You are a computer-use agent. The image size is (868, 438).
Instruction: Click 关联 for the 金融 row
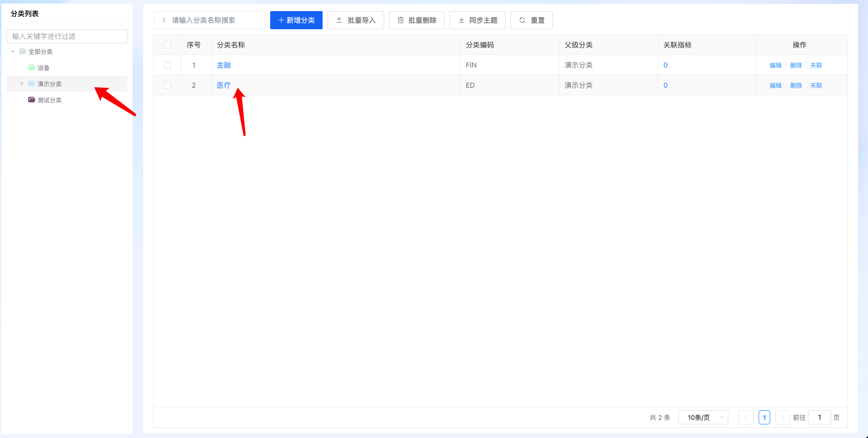point(816,65)
